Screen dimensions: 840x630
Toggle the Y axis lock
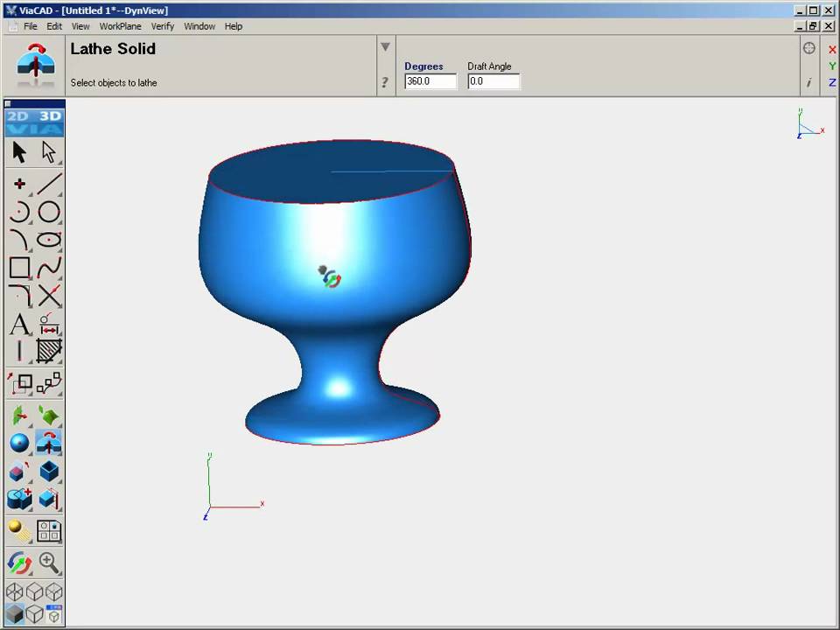click(832, 66)
